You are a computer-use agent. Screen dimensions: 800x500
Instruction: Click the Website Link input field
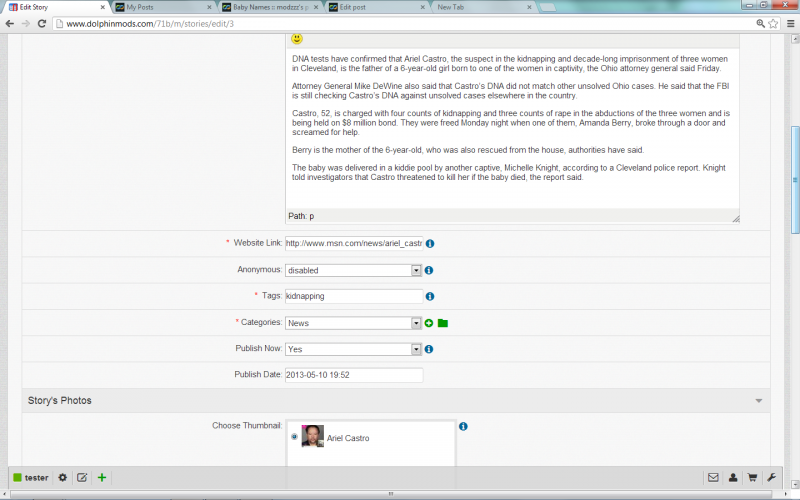(354, 243)
